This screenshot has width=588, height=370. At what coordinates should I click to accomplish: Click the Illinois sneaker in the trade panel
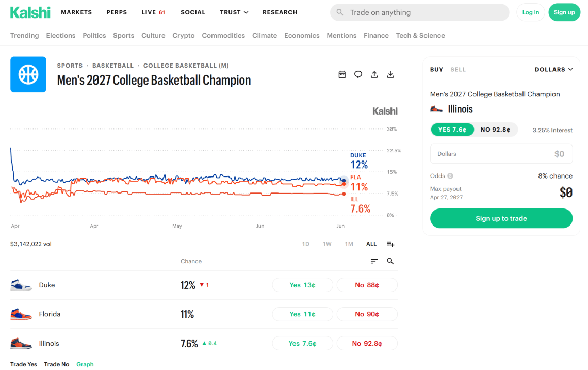pyautogui.click(x=436, y=109)
